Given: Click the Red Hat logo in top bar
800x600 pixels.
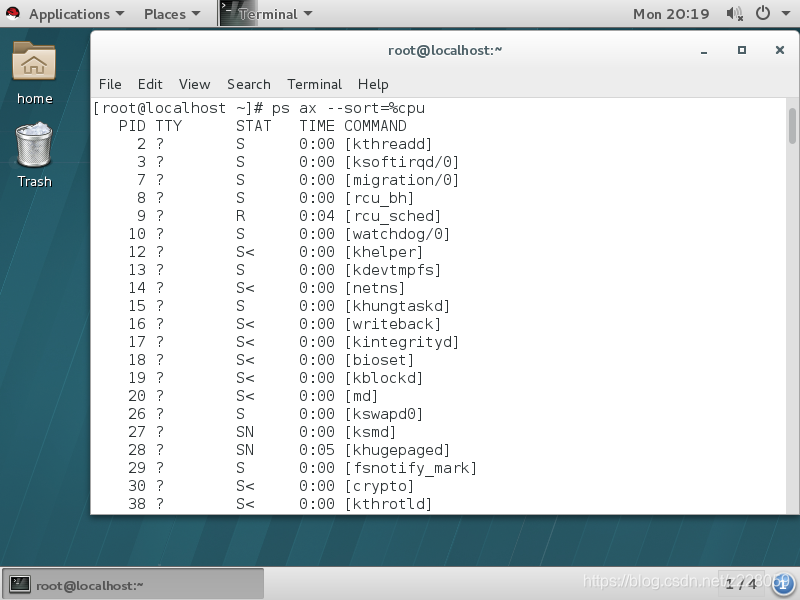Looking at the screenshot, I should (12, 13).
